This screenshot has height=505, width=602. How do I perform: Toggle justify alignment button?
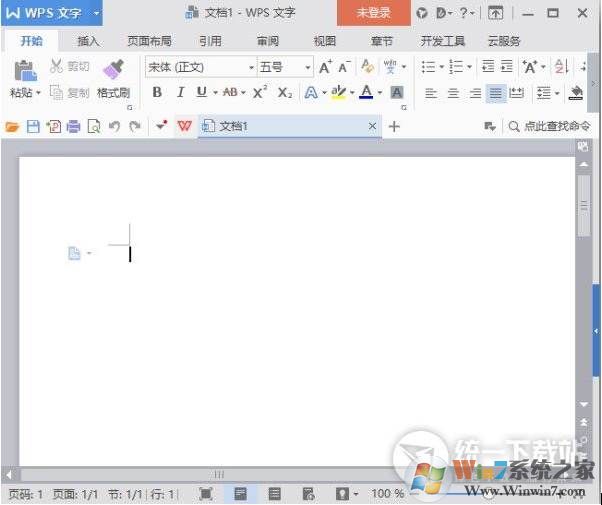pos(496,93)
